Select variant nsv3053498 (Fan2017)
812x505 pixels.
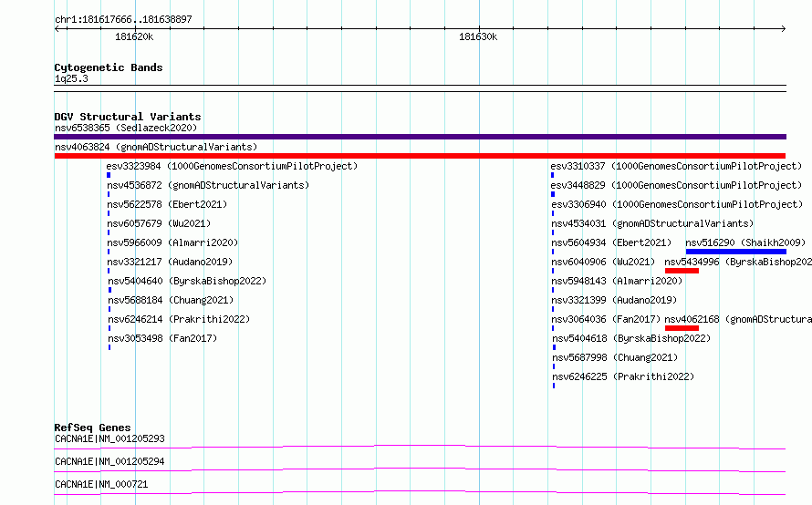tap(162, 338)
